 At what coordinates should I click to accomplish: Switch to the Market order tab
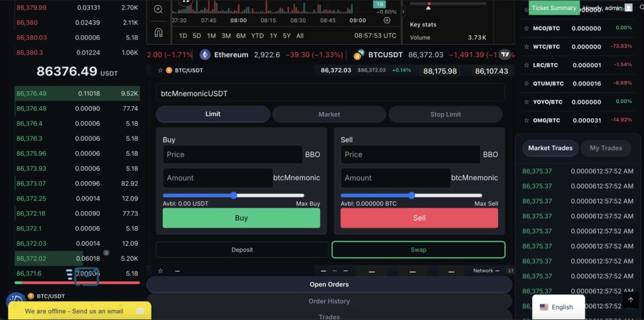point(329,114)
